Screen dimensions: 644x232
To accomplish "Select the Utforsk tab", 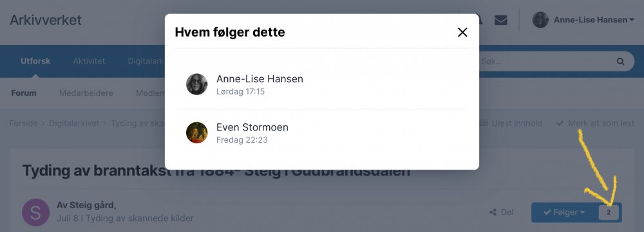I will click(35, 61).
